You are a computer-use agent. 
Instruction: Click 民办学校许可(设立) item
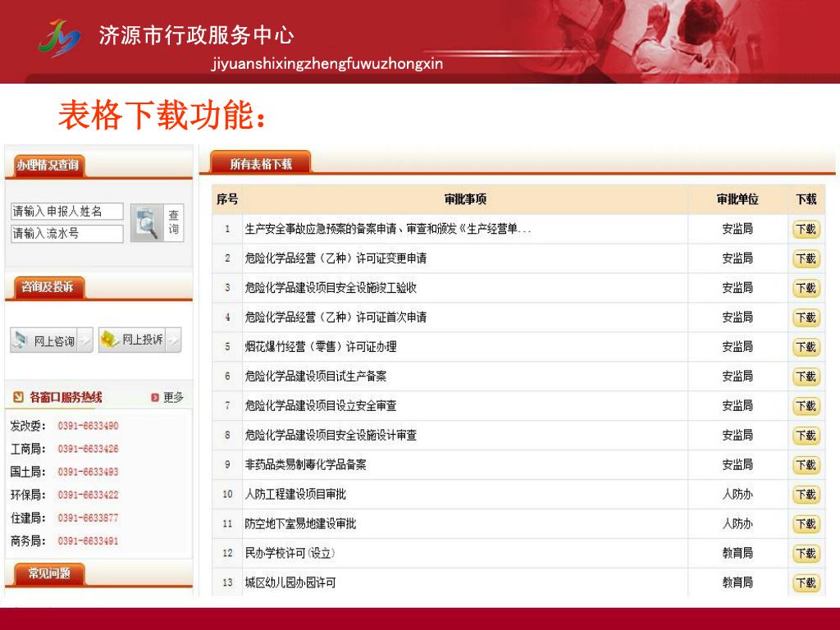(290, 554)
